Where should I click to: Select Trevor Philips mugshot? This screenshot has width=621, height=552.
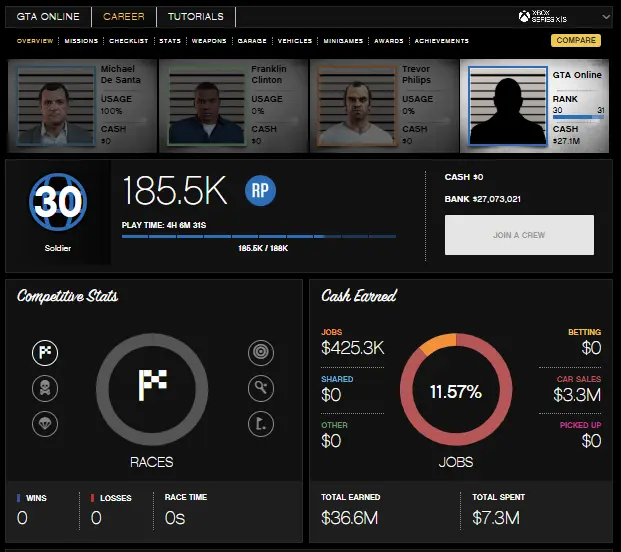coord(357,106)
